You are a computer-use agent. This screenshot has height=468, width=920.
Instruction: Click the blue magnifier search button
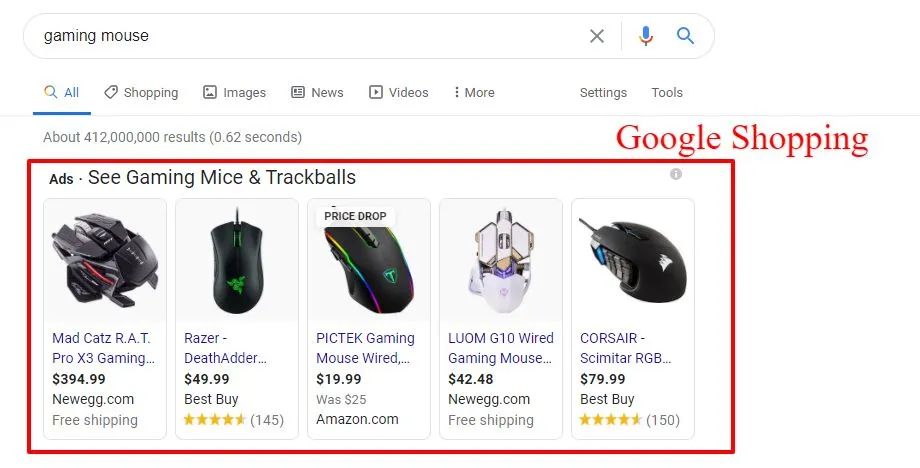pyautogui.click(x=685, y=36)
